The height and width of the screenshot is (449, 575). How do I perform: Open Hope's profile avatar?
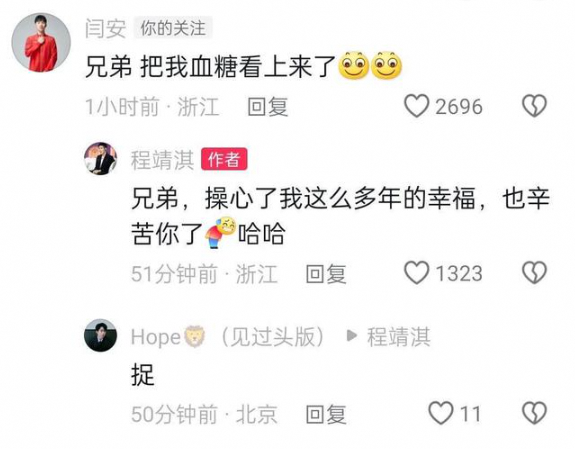pos(100,335)
